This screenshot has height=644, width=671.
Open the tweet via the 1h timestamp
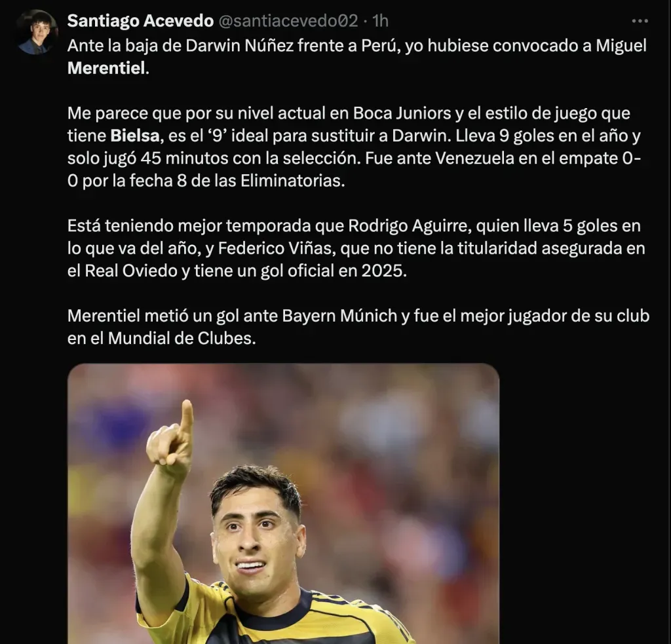[x=380, y=20]
